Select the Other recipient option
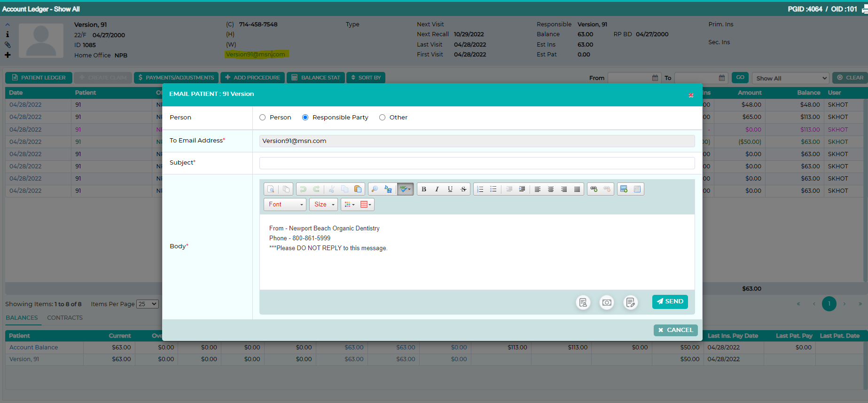This screenshot has width=868, height=403. point(383,118)
